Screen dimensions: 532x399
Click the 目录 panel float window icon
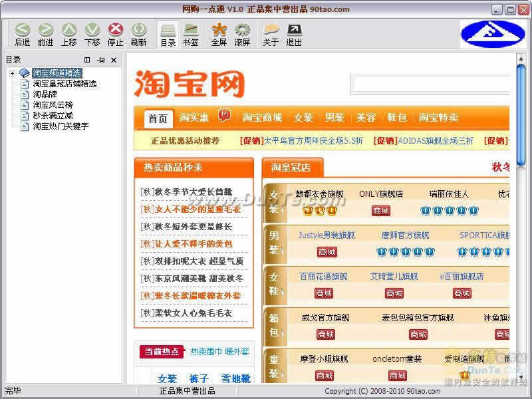pos(87,60)
